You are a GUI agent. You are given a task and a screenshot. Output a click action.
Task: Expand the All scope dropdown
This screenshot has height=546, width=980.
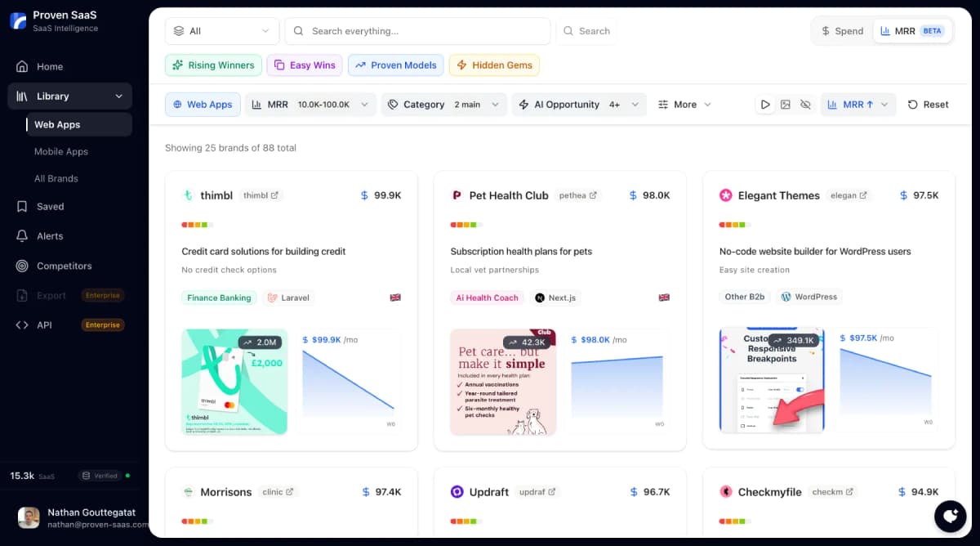[x=221, y=31]
